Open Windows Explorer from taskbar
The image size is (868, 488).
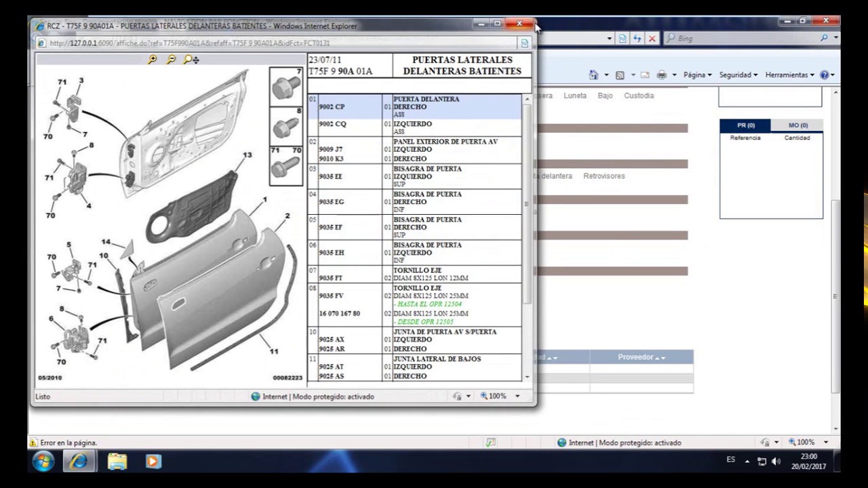[x=117, y=462]
